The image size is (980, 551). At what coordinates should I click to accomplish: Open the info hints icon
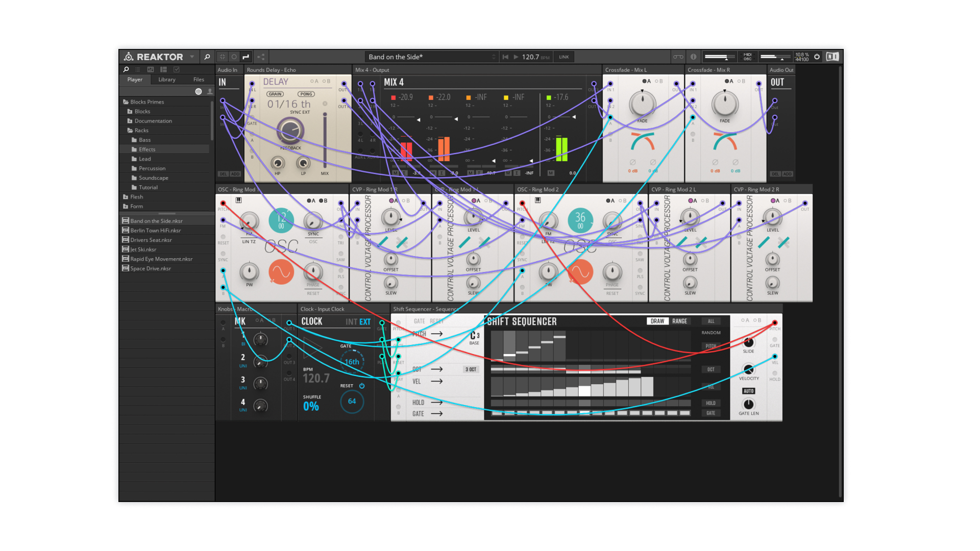[x=693, y=57]
